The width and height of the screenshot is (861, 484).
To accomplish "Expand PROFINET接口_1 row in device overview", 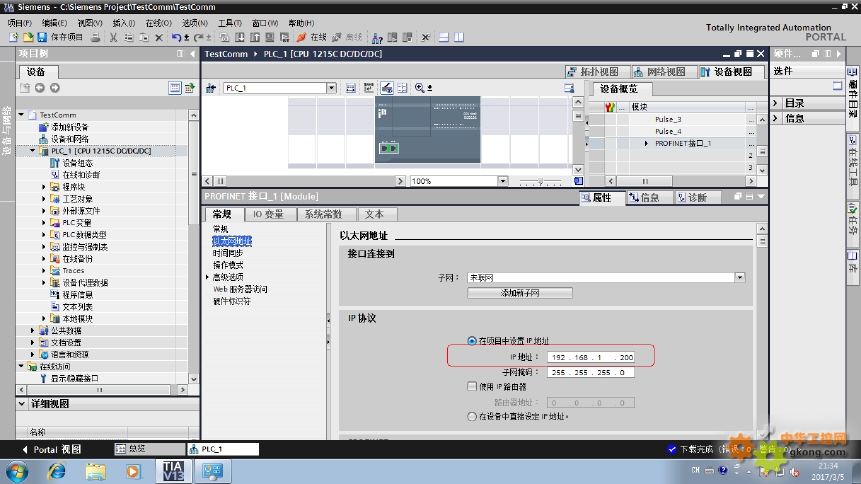I will coord(646,143).
